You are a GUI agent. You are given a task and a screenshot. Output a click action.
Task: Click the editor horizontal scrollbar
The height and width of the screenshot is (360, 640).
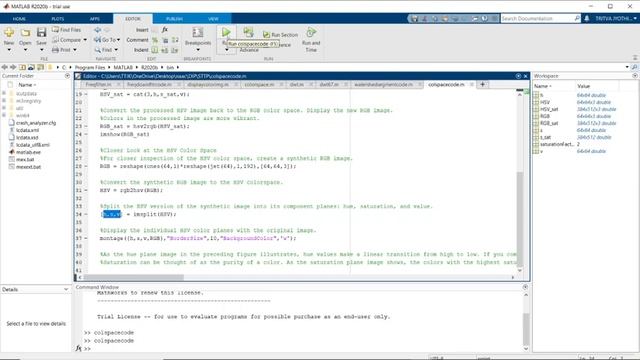(133, 278)
